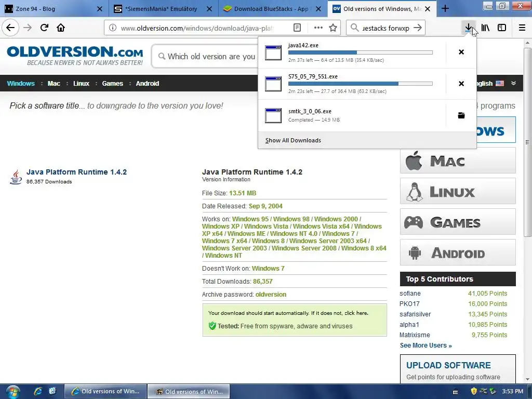Close the Download BlueStacks tab
Image resolution: width=532 pixels, height=399 pixels.
[x=318, y=9]
